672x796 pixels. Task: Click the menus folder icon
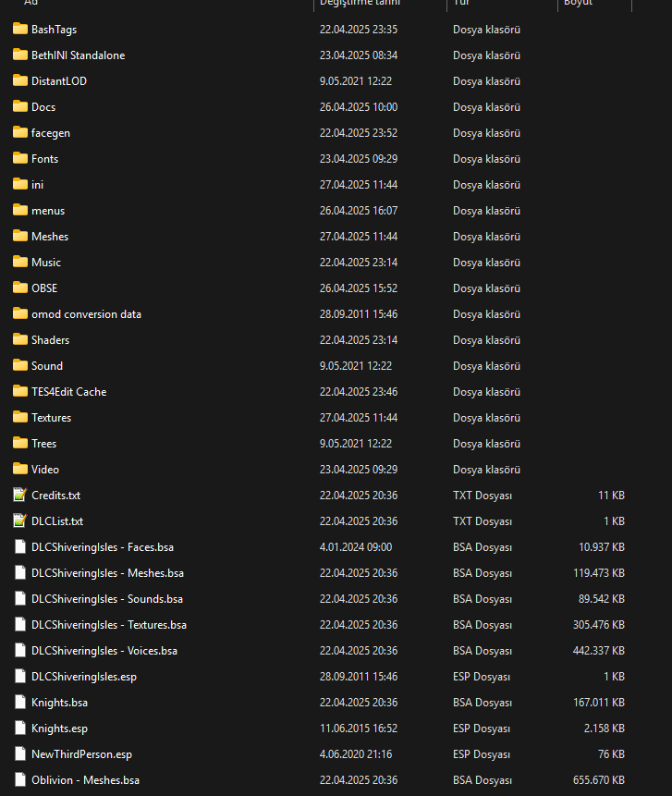pos(20,210)
